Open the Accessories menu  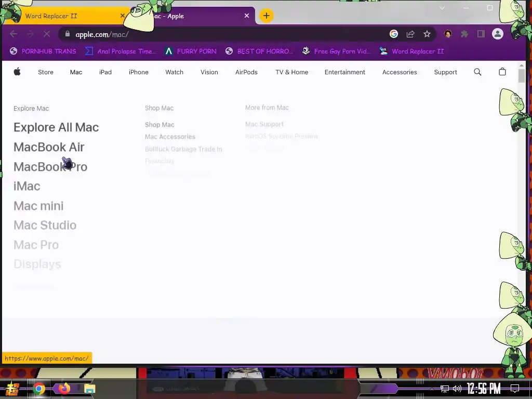tap(400, 72)
